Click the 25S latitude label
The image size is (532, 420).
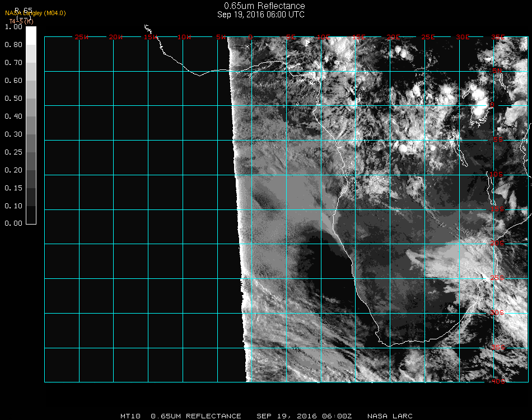point(497,278)
